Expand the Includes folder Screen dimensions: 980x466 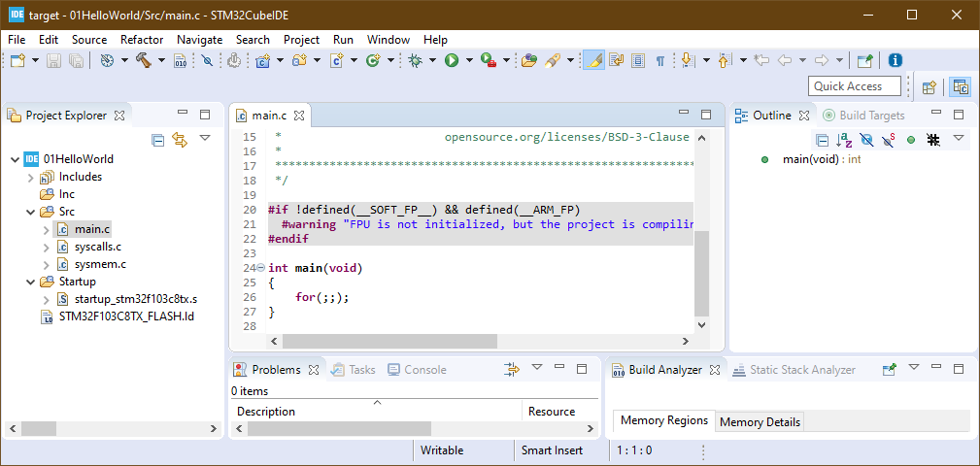pyautogui.click(x=30, y=178)
